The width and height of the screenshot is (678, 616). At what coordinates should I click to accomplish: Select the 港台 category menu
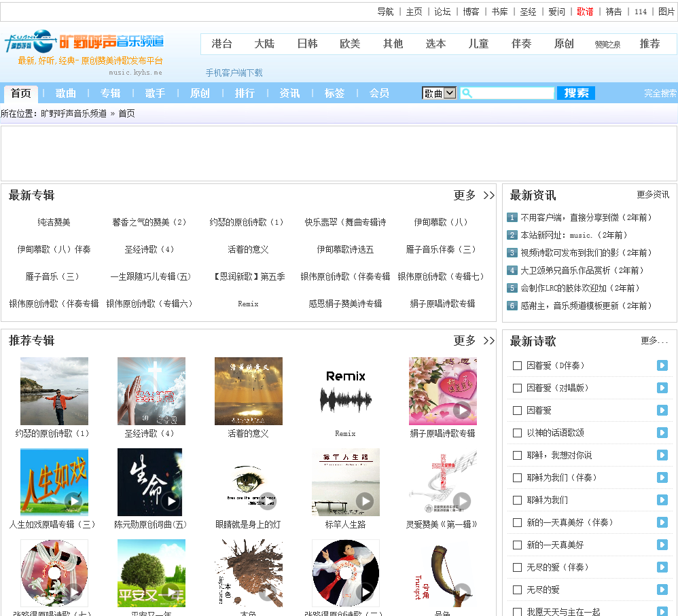[222, 43]
